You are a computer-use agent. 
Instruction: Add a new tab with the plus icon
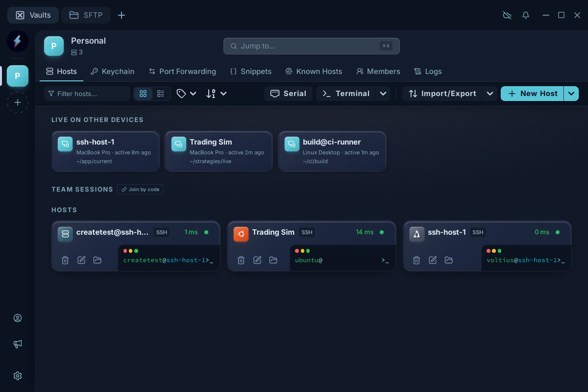(122, 15)
